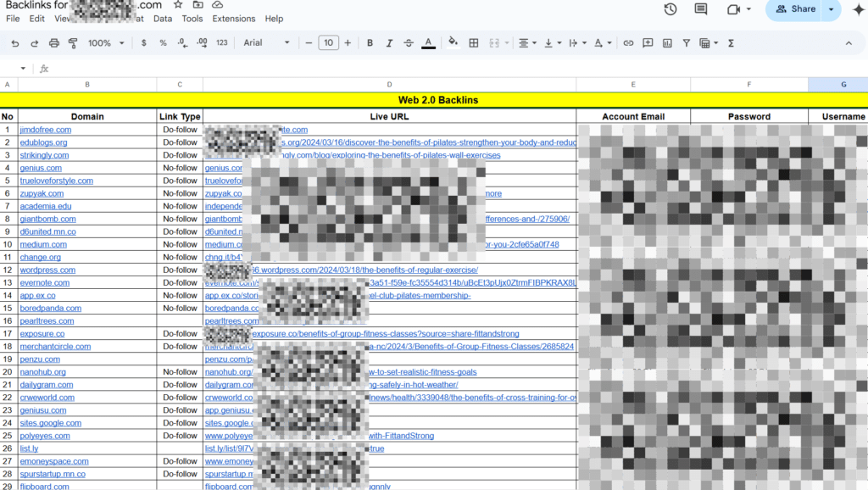
Task: Open the Data menu
Action: pos(163,19)
